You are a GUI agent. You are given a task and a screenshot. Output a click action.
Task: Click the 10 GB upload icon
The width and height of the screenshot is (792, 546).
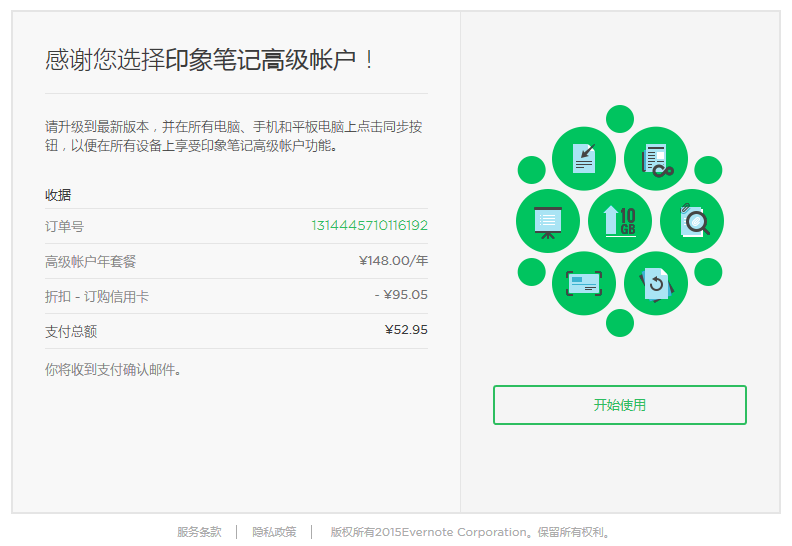tap(620, 221)
